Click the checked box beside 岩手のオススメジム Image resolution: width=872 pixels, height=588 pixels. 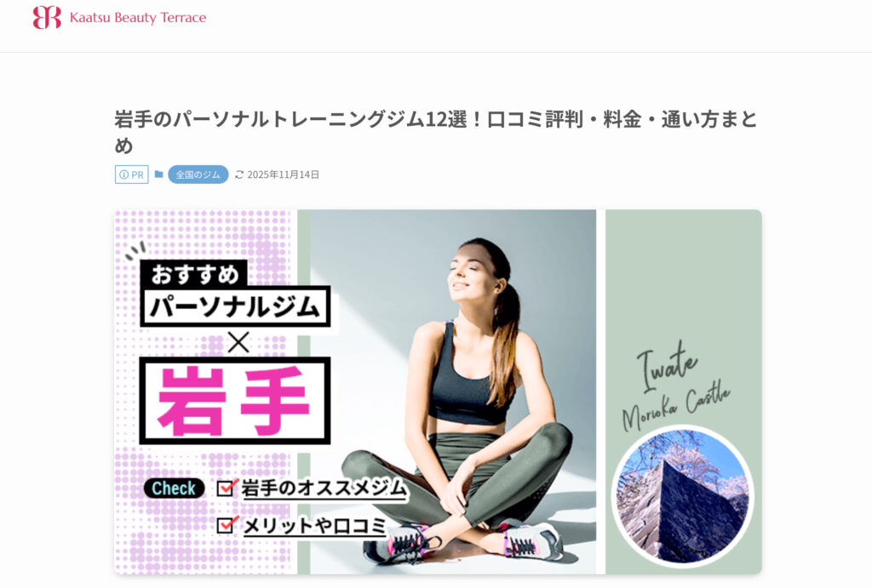pos(227,488)
